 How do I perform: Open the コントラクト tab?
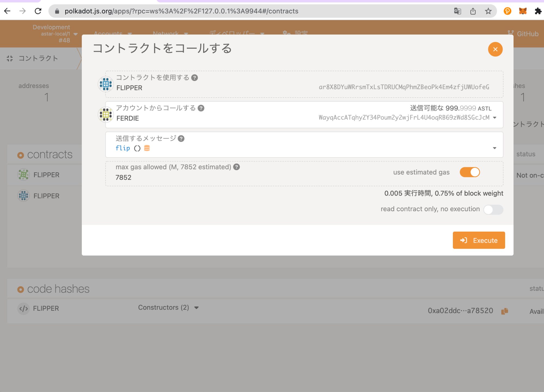click(x=38, y=58)
